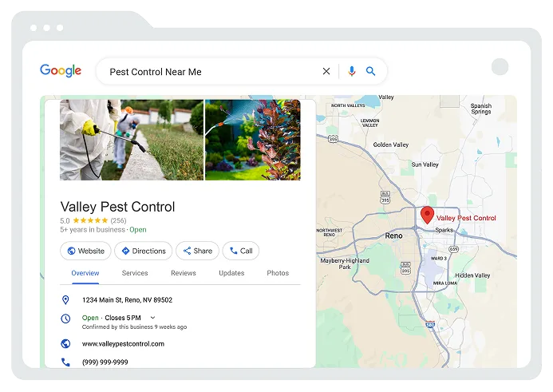This screenshot has height=392, width=553.
Task: Expand the business hours chevron
Action: (152, 318)
